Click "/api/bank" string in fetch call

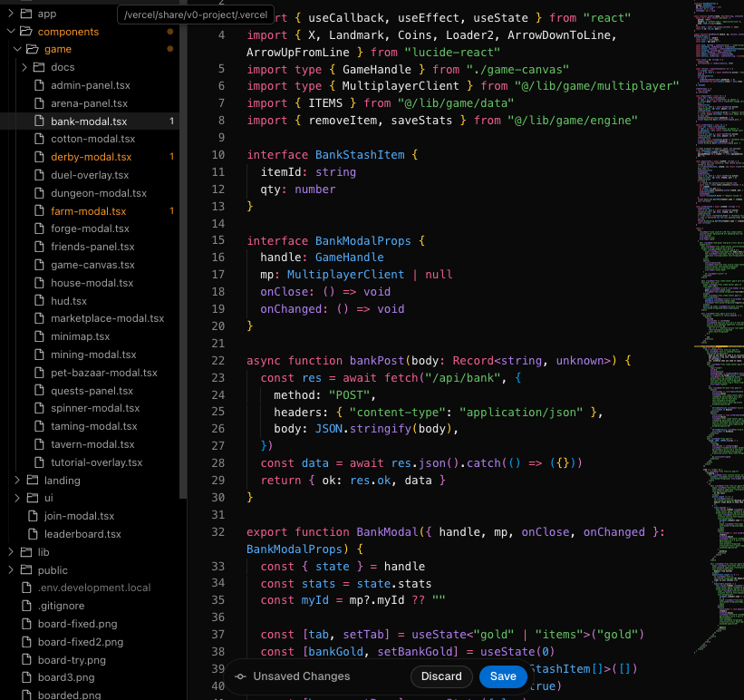tap(463, 377)
